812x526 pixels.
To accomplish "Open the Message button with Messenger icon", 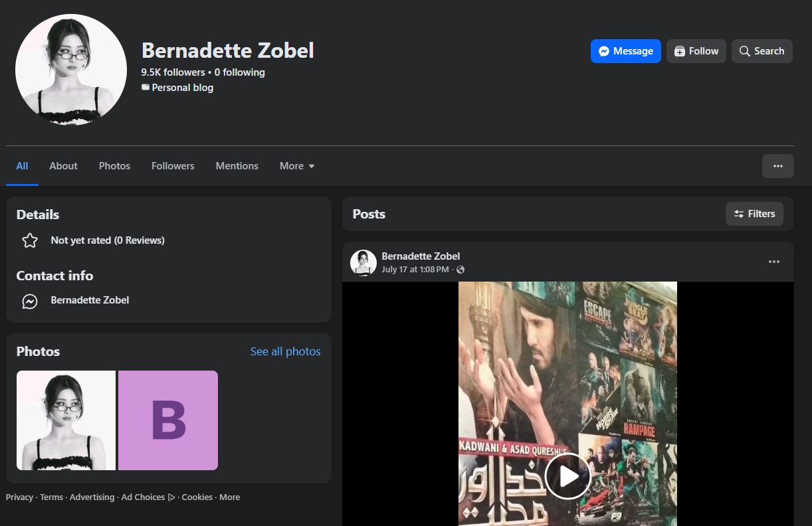I will click(625, 51).
